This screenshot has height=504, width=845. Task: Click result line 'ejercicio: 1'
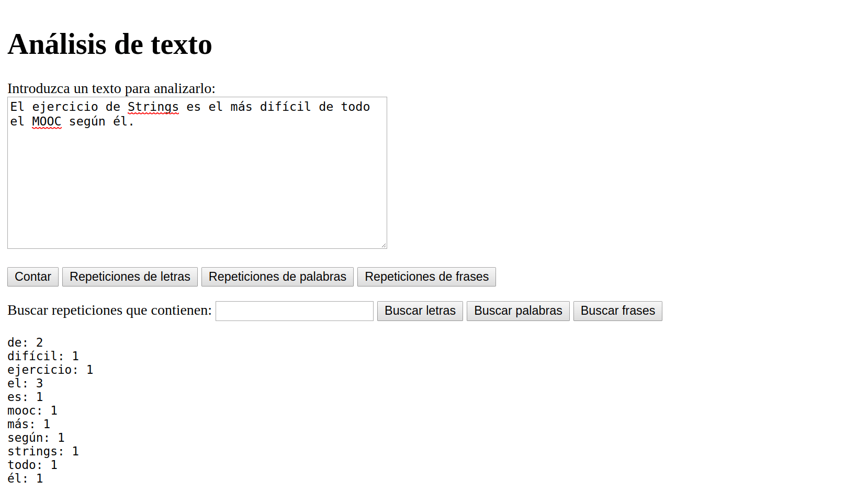[x=50, y=370]
